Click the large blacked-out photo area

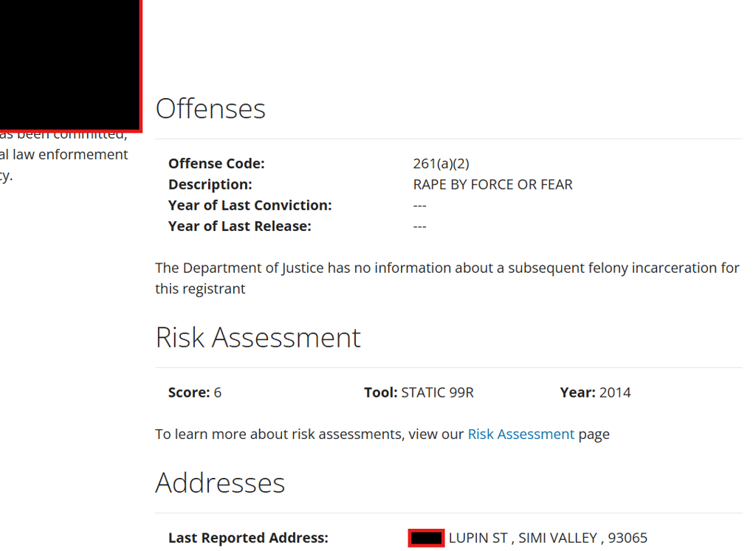tap(69, 65)
